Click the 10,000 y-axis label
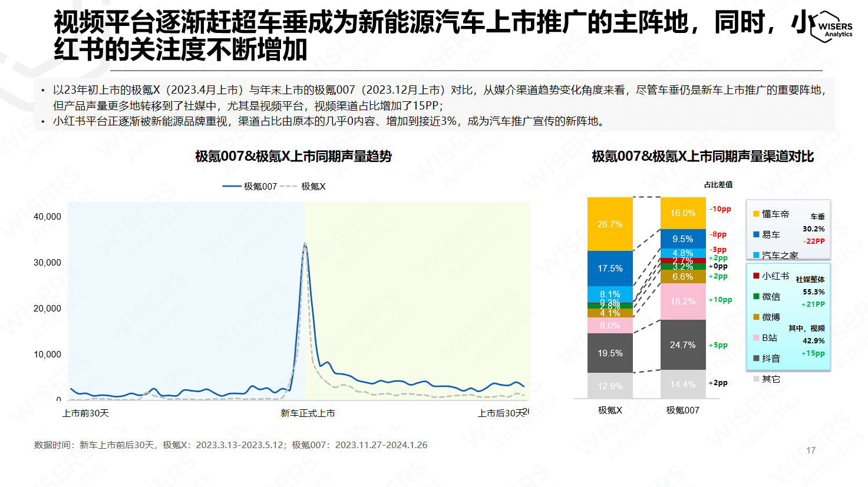 pyautogui.click(x=47, y=355)
